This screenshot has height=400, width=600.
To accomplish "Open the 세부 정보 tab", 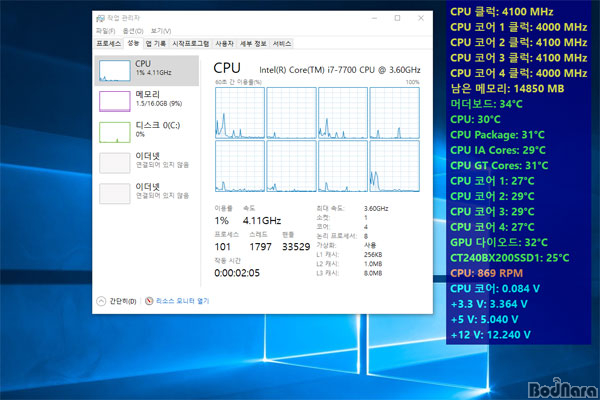I will (253, 44).
